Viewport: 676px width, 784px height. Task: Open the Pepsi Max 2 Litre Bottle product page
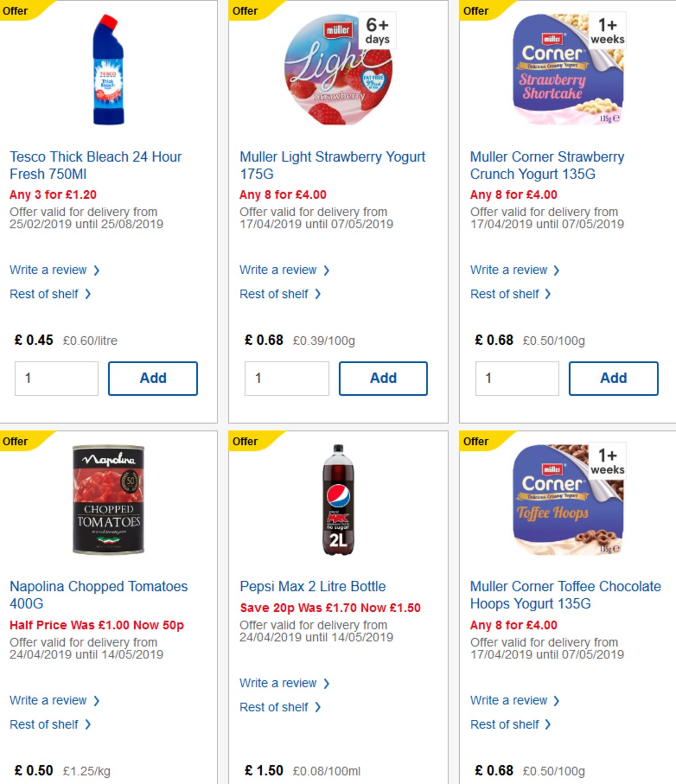312,586
